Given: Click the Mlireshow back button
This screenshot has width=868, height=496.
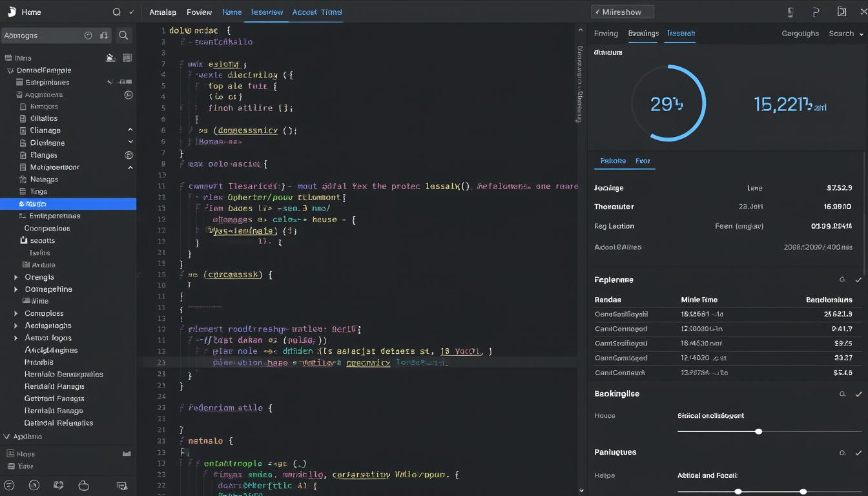Looking at the screenshot, I should pyautogui.click(x=623, y=12).
